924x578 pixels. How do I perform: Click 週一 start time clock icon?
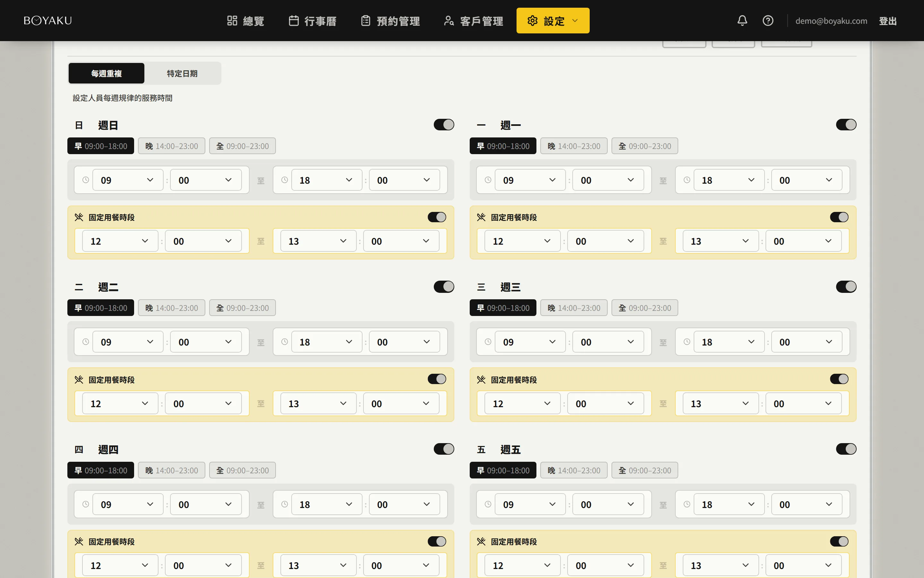tap(488, 180)
